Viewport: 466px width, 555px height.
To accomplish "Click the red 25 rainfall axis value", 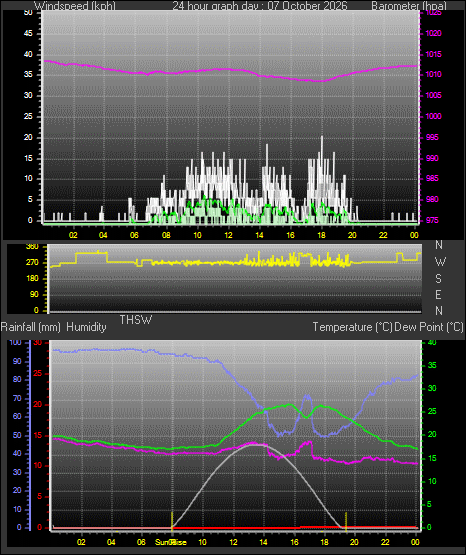I will [37, 373].
